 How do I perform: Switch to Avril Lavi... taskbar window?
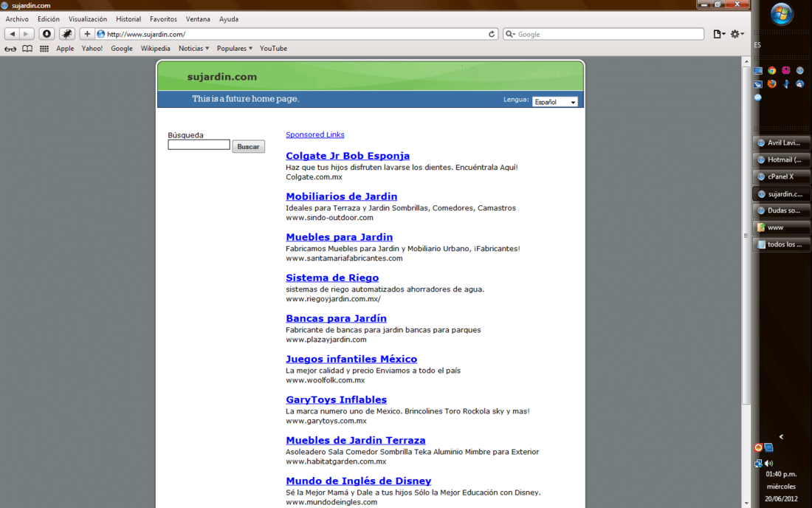pos(782,143)
